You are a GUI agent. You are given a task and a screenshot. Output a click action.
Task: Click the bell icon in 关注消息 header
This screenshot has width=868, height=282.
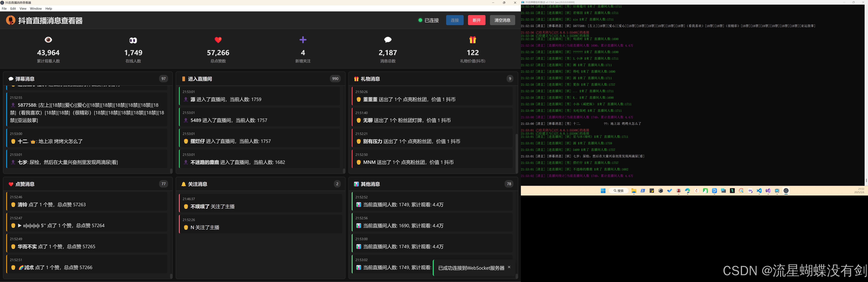184,184
